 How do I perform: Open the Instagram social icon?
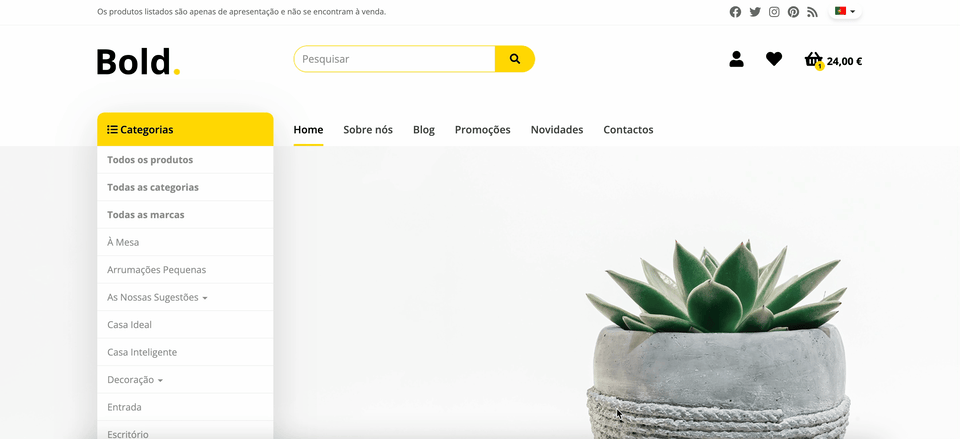click(x=774, y=12)
